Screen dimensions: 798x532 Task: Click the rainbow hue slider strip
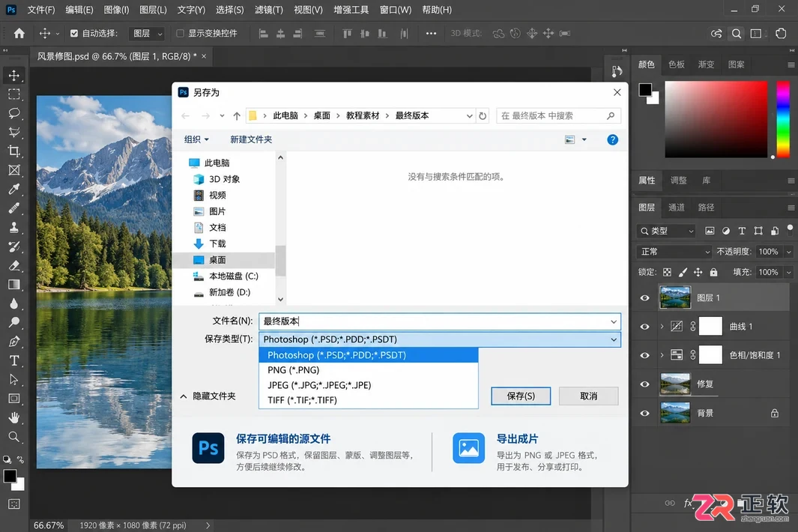click(783, 119)
